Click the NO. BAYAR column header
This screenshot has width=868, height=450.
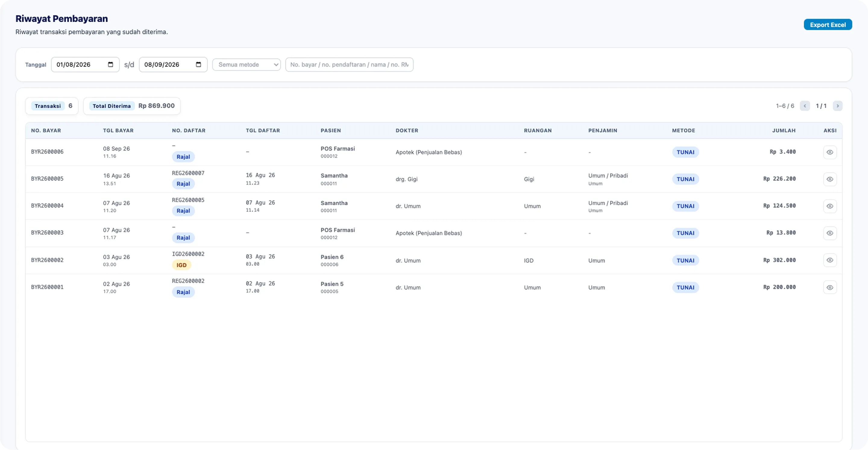[x=46, y=131]
